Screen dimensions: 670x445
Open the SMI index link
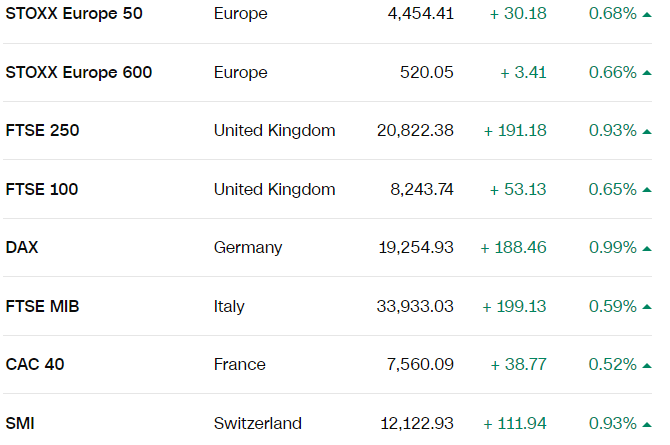click(x=20, y=423)
